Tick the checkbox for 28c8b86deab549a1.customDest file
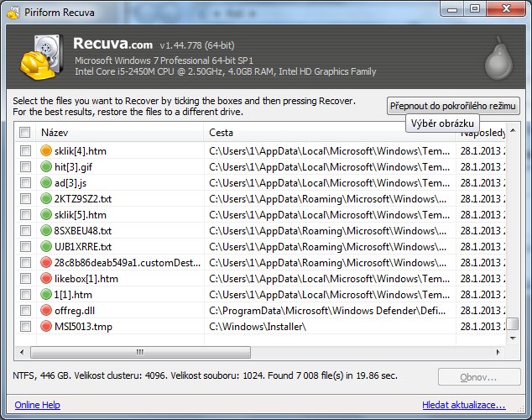 25,262
